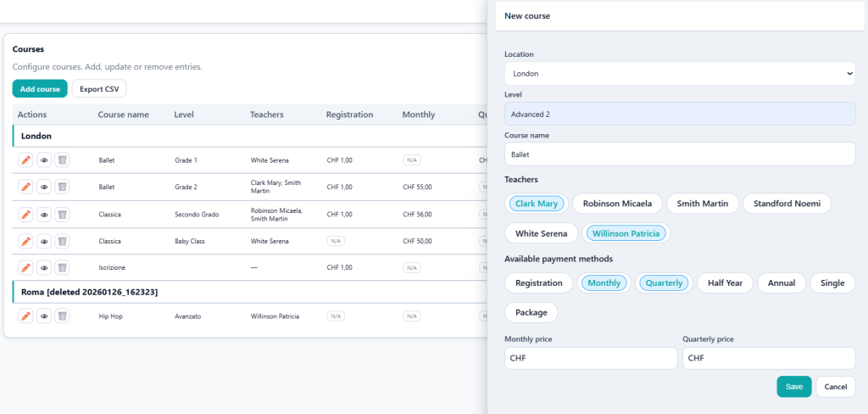This screenshot has height=414, width=868.
Task: Select the Roma deleted group header row
Action: (249, 292)
